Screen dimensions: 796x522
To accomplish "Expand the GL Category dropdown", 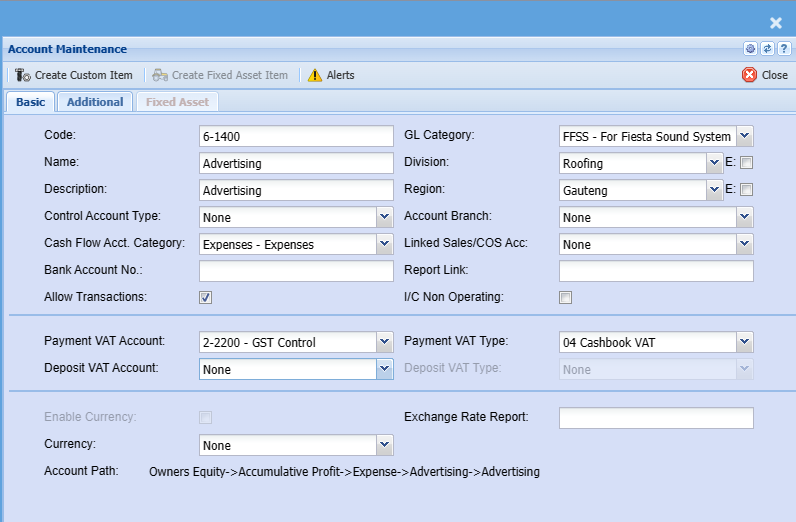I will [x=744, y=136].
